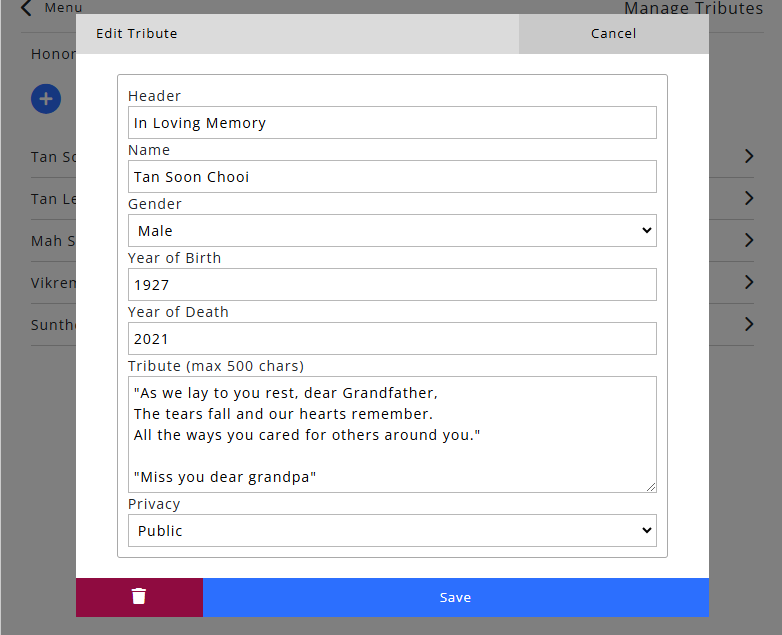Expand the Tan Soon Chooi row chevron
The image size is (782, 635).
tap(749, 156)
